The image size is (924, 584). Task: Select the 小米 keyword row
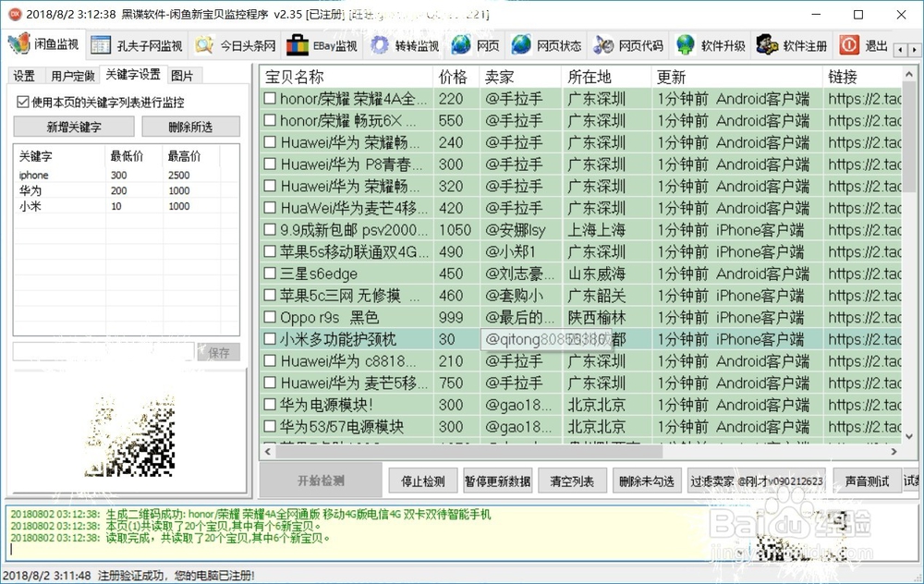tap(126, 206)
